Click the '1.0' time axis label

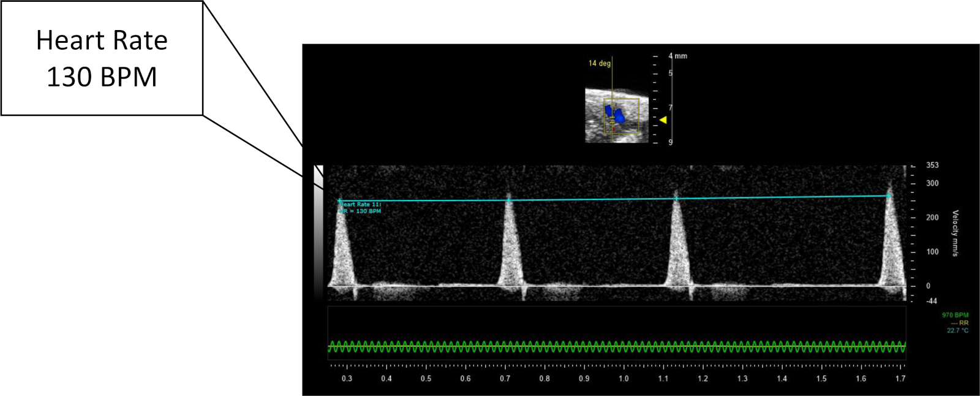pos(624,379)
